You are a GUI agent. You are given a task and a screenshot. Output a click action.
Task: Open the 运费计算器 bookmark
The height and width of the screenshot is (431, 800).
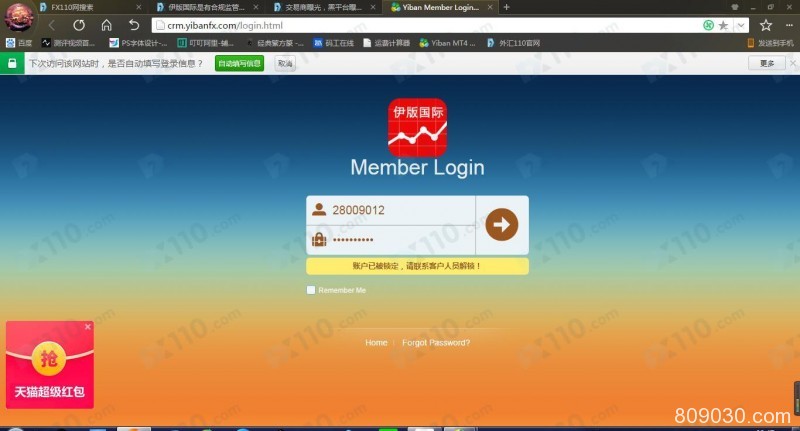point(387,43)
